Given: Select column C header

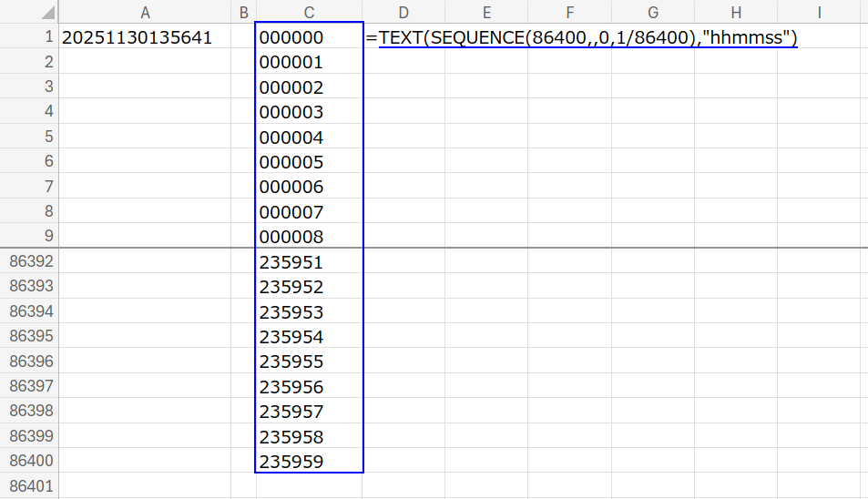Looking at the screenshot, I should tap(309, 13).
